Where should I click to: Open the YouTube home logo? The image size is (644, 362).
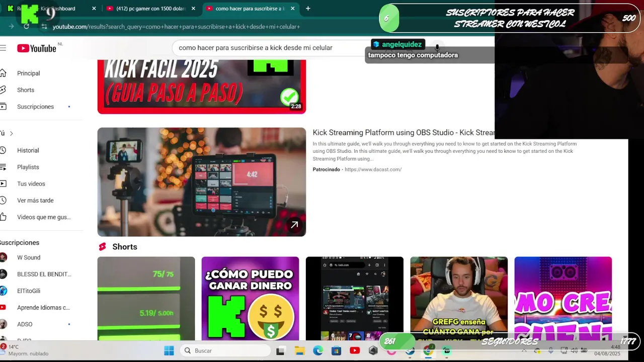[37, 48]
